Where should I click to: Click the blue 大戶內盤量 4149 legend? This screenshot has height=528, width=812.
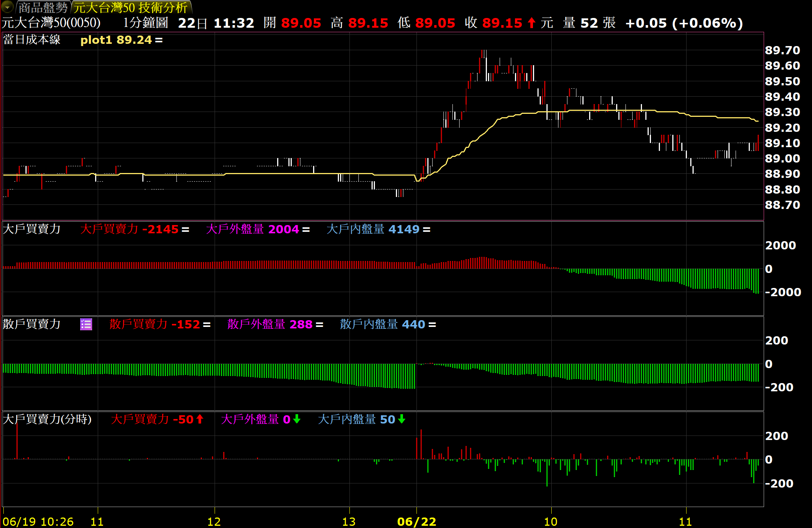(373, 229)
